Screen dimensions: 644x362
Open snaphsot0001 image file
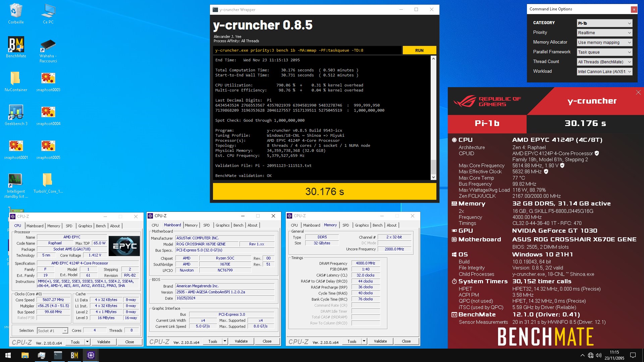(16, 149)
